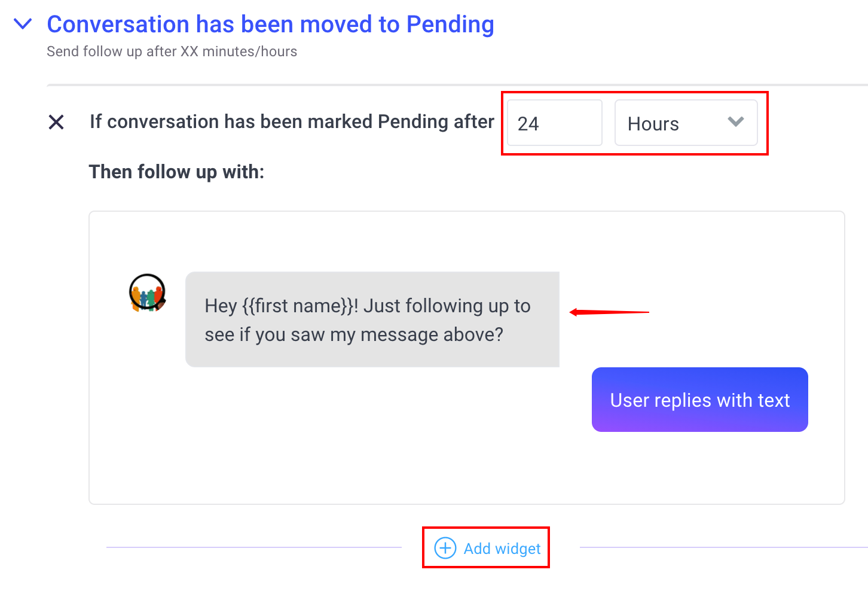Open the Hours time unit dropdown
Image resolution: width=868 pixels, height=597 pixels.
pos(686,123)
